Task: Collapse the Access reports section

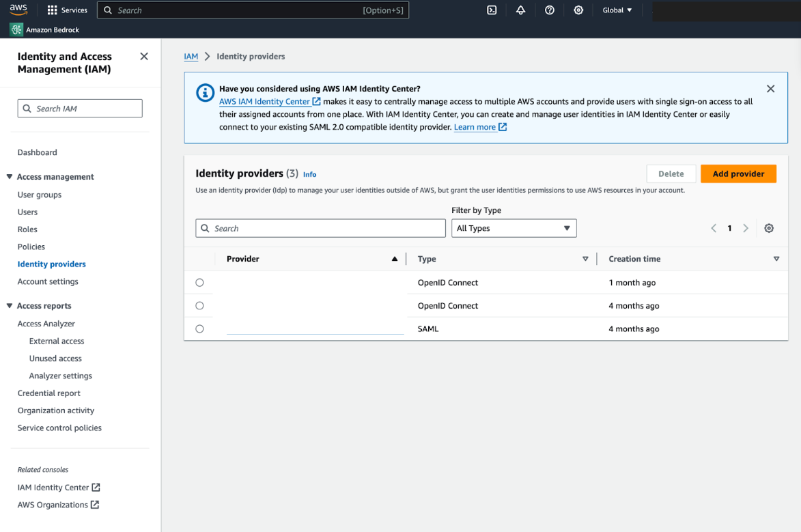Action: click(10, 305)
